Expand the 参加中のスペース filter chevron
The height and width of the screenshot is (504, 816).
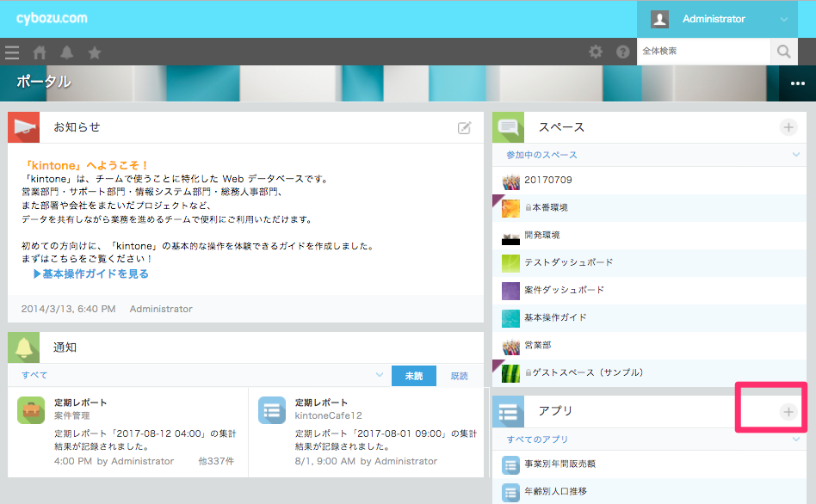point(795,155)
